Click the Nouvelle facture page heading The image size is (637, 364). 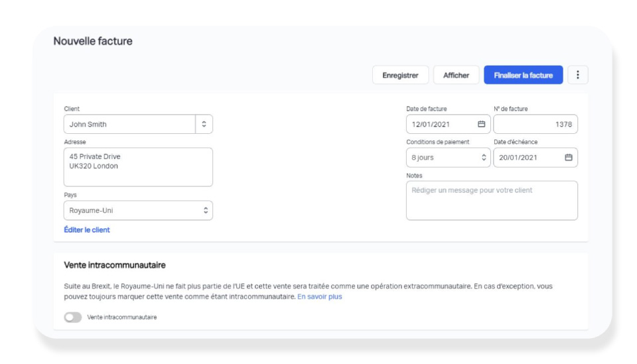click(x=93, y=41)
